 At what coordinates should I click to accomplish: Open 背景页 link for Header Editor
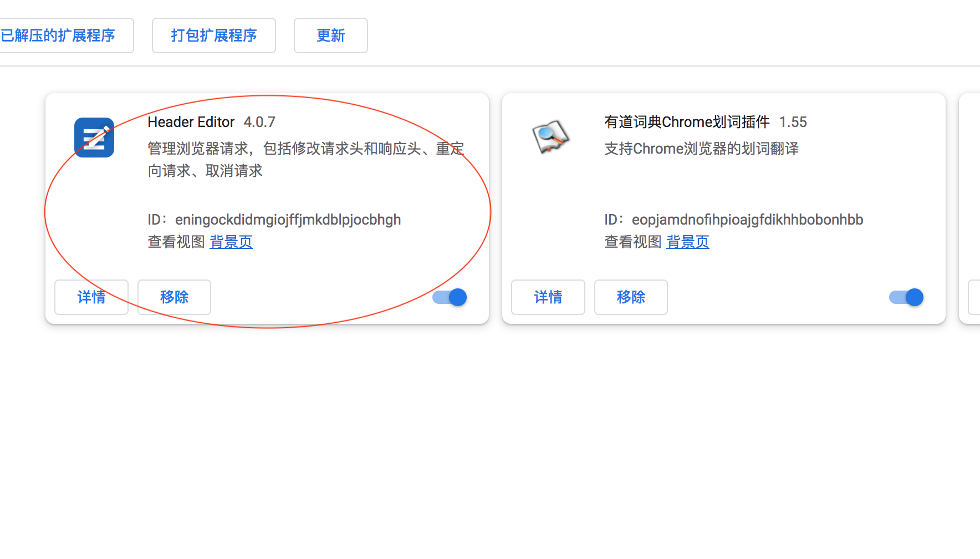point(231,242)
